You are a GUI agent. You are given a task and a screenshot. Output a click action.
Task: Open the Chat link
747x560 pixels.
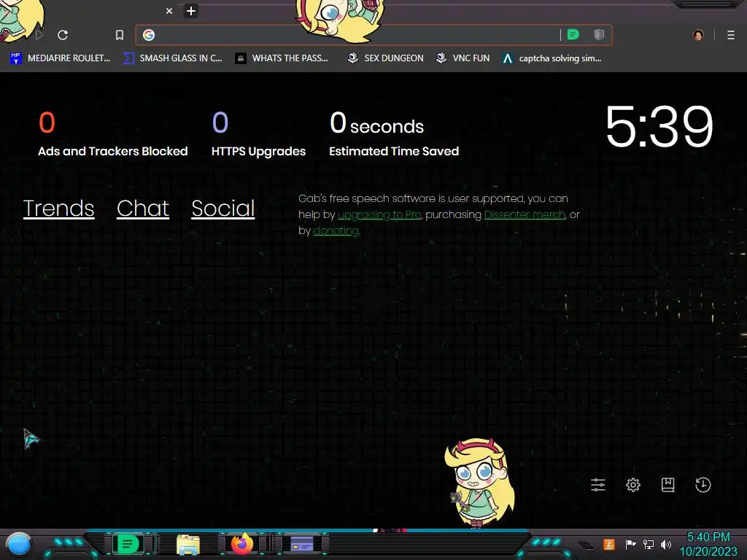pos(143,208)
